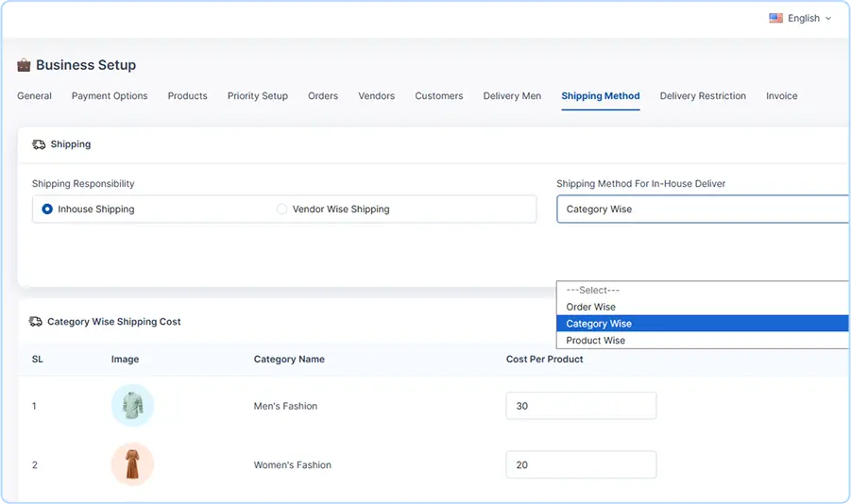Click the Category Wise Shipping Cost truck icon
Image resolution: width=851 pixels, height=504 pixels.
[35, 322]
